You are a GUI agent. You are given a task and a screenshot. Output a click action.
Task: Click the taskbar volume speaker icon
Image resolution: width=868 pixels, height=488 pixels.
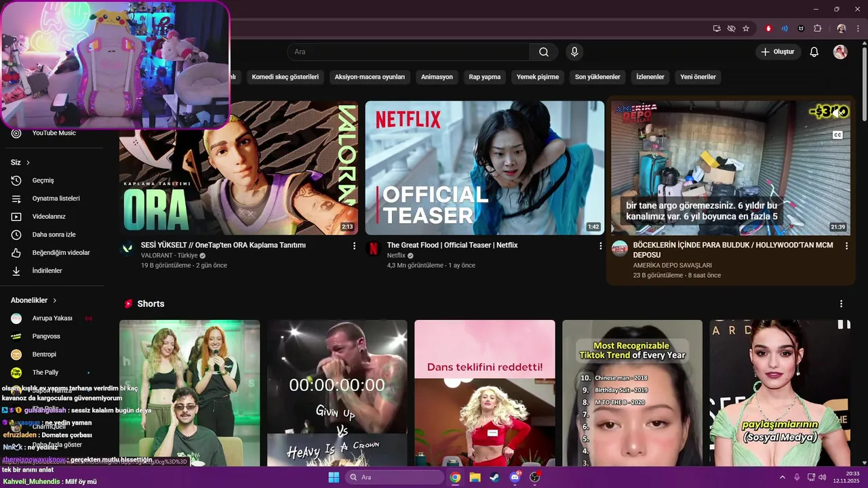pyautogui.click(x=822, y=477)
